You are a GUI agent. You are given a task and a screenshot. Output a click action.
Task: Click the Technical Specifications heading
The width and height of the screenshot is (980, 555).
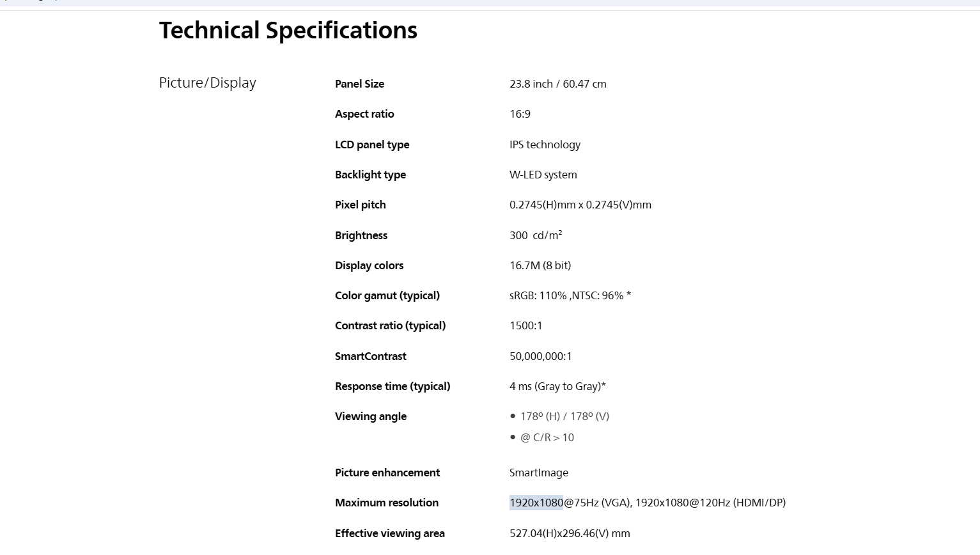288,30
